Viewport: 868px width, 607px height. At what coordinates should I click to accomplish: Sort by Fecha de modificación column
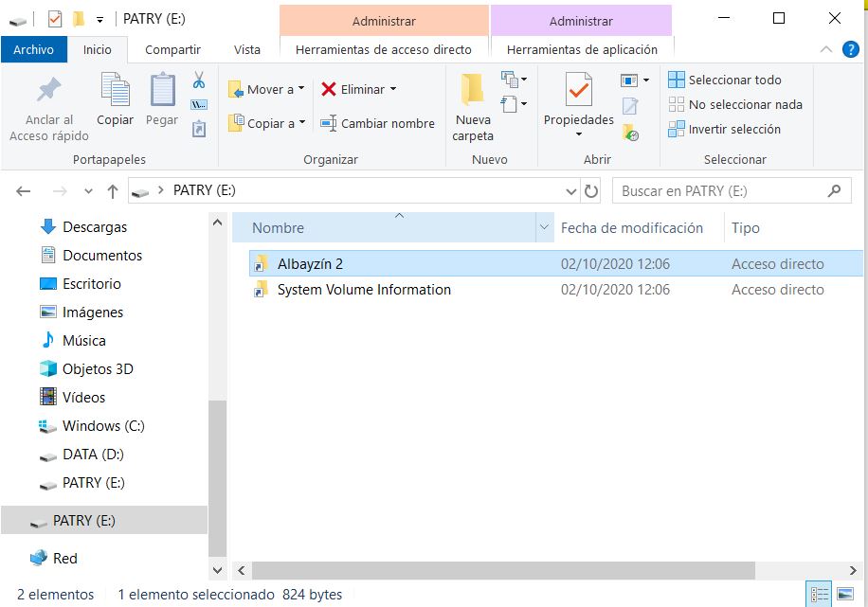click(x=632, y=227)
